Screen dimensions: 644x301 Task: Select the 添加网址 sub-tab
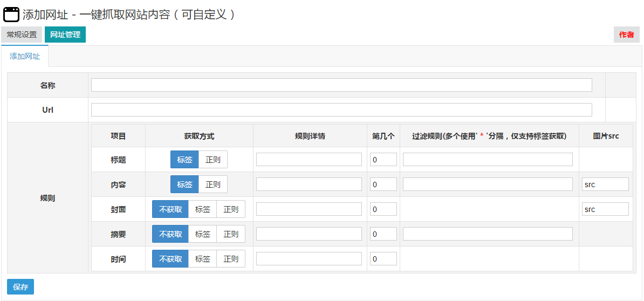coord(25,57)
